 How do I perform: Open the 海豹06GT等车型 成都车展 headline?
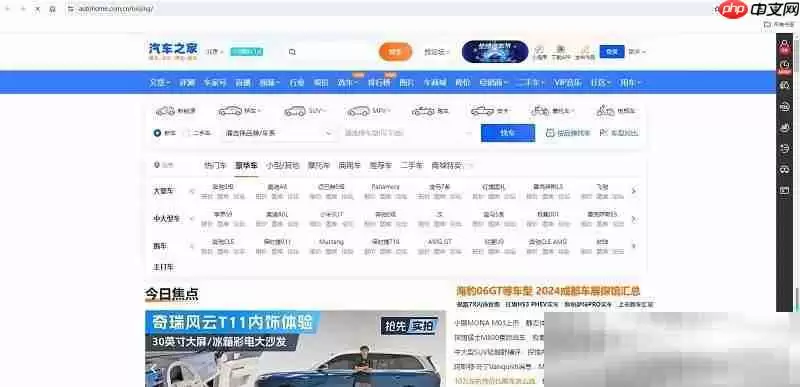547,291
